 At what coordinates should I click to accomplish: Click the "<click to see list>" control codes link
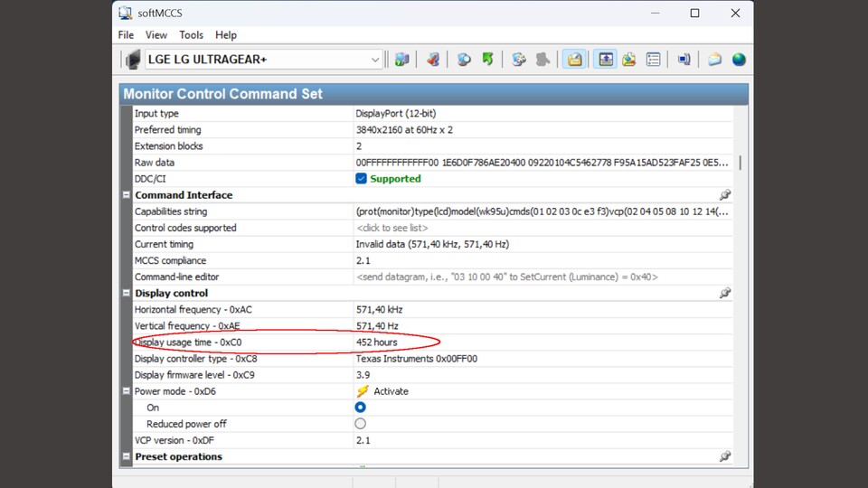point(392,228)
